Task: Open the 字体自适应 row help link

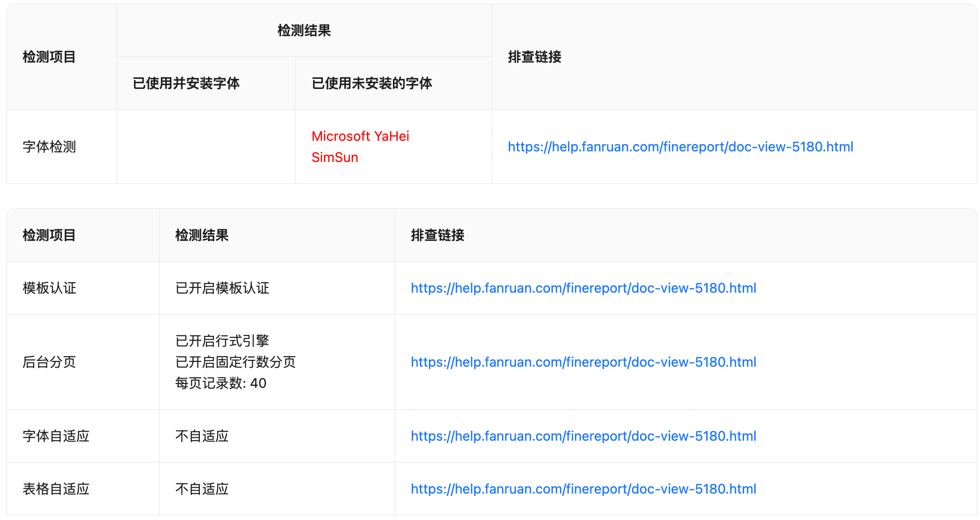Action: (x=583, y=436)
